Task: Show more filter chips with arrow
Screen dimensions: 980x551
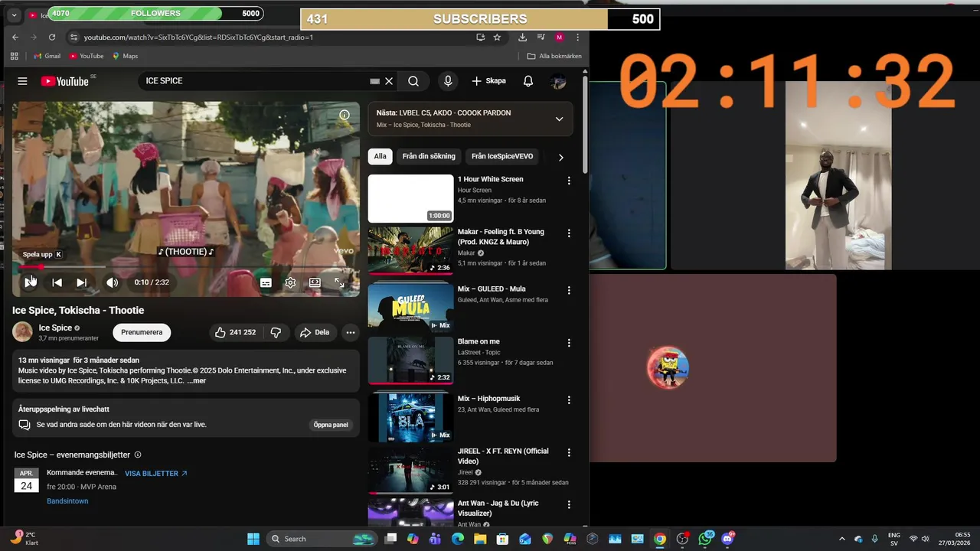Action: pos(560,157)
